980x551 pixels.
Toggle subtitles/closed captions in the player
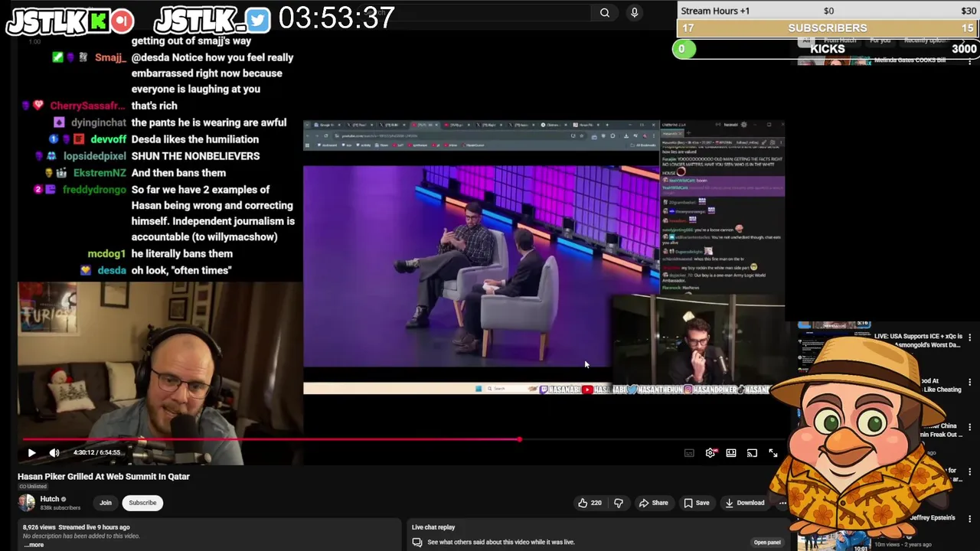click(x=689, y=453)
